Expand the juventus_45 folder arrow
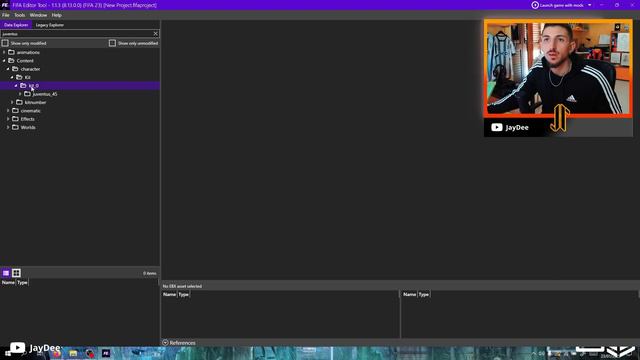640x360 pixels. (20, 94)
